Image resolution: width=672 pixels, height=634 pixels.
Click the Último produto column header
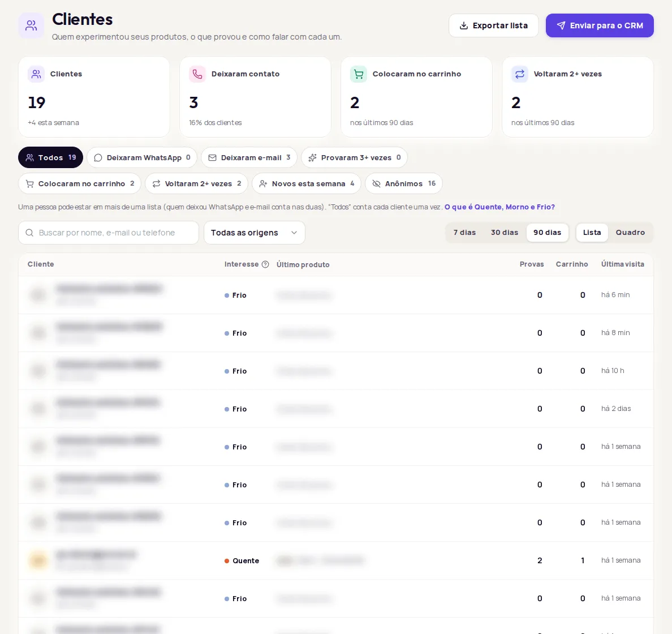[303, 265]
